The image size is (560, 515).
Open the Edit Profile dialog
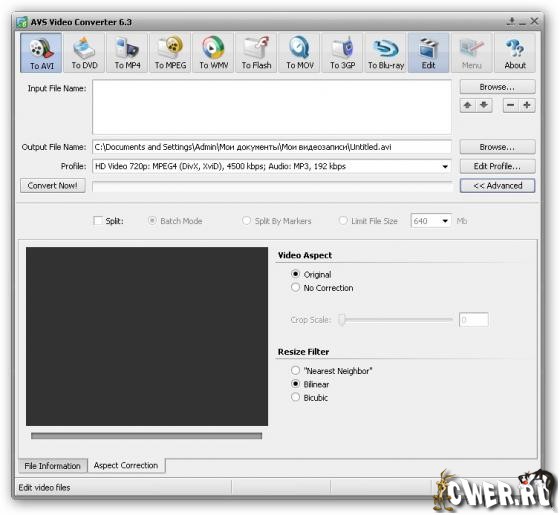pos(498,166)
